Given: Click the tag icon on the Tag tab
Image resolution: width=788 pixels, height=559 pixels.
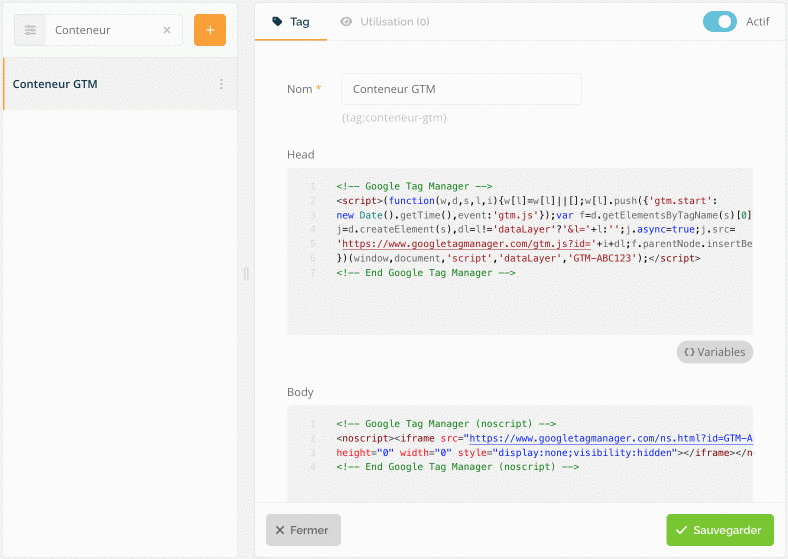Looking at the screenshot, I should point(277,22).
